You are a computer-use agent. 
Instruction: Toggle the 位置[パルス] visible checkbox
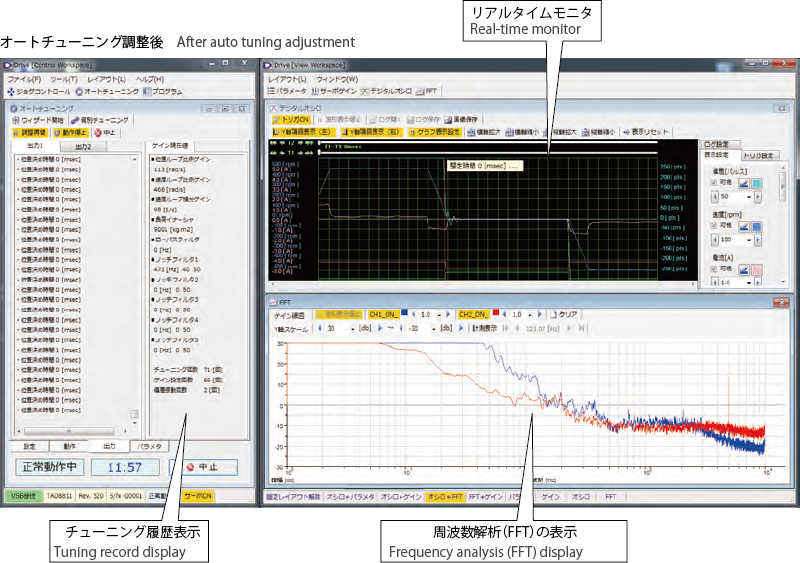pyautogui.click(x=713, y=183)
